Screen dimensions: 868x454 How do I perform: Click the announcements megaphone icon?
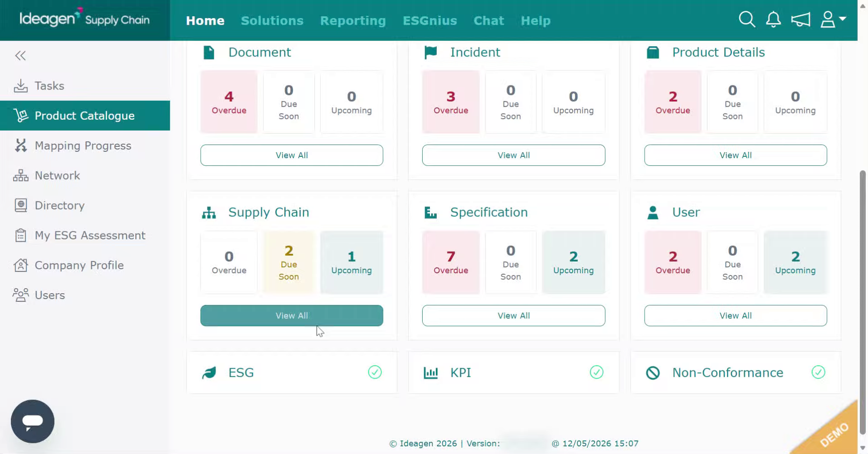[800, 19]
